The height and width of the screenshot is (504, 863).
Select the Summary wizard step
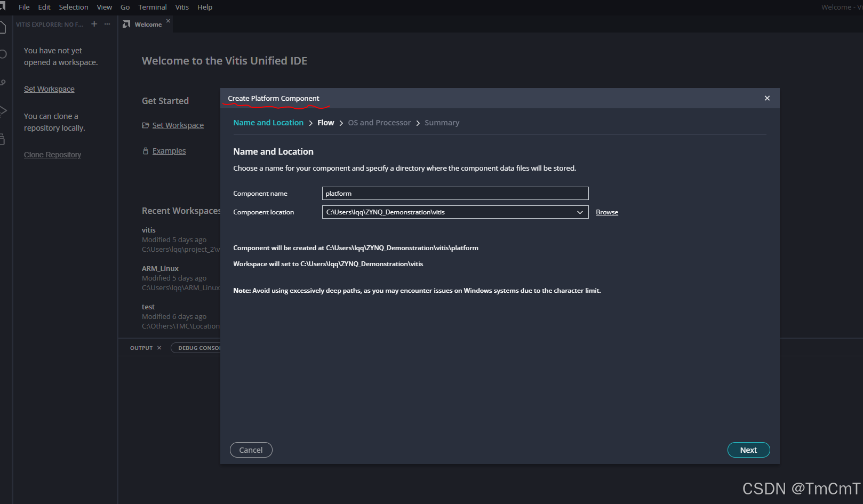(442, 123)
